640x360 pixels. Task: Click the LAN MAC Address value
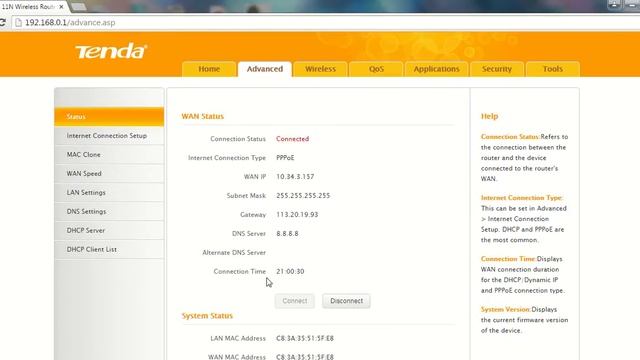coord(305,338)
